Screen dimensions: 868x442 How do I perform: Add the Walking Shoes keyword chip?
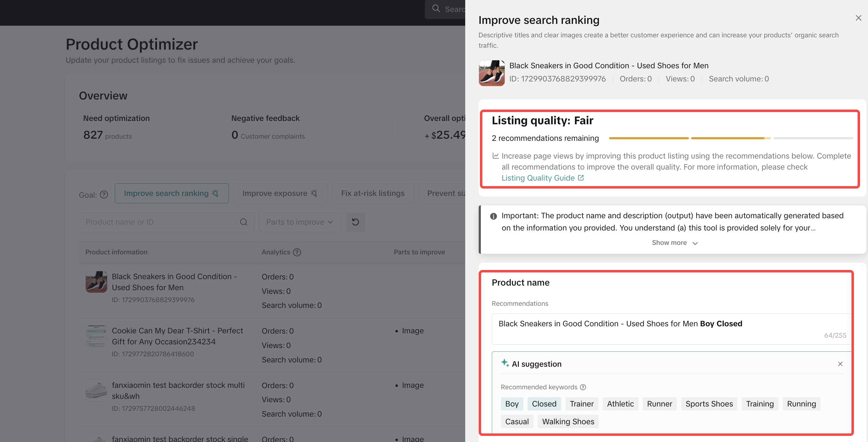568,421
